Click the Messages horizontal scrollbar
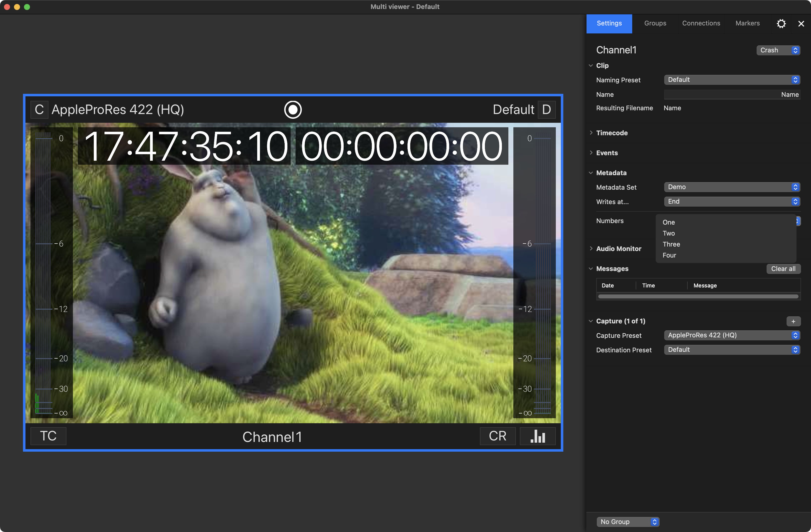Screen dimensions: 811x532 (x=698, y=296)
